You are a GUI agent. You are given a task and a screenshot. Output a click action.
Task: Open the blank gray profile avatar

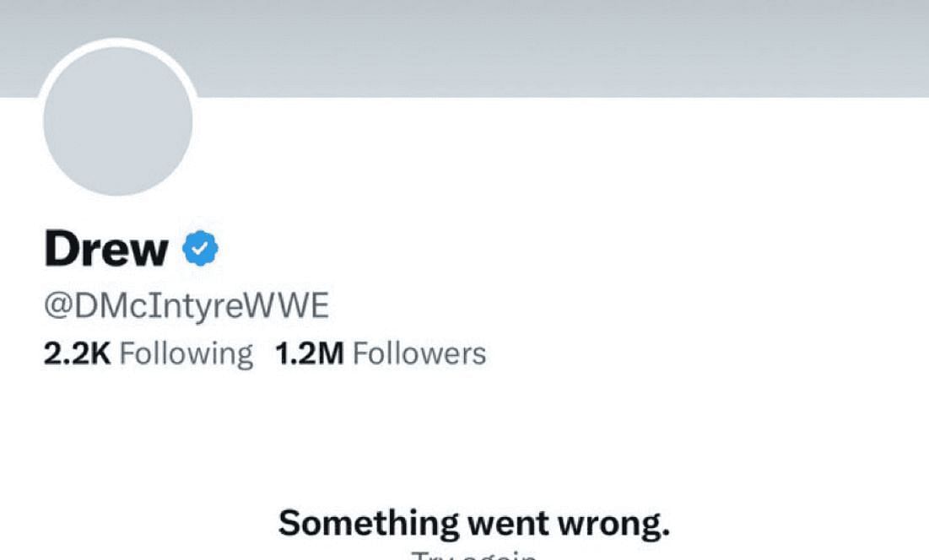click(118, 121)
